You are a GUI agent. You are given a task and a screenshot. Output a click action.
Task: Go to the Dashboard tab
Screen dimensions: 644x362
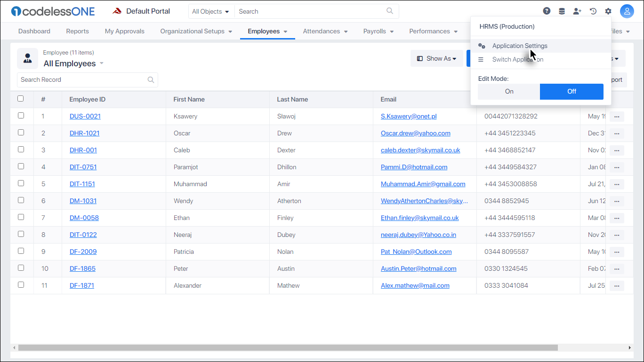coord(34,31)
